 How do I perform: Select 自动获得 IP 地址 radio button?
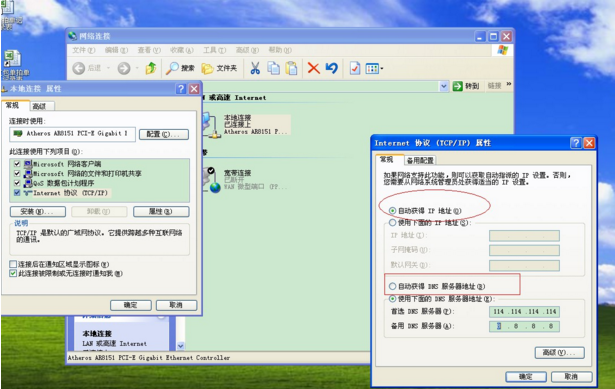pos(392,211)
